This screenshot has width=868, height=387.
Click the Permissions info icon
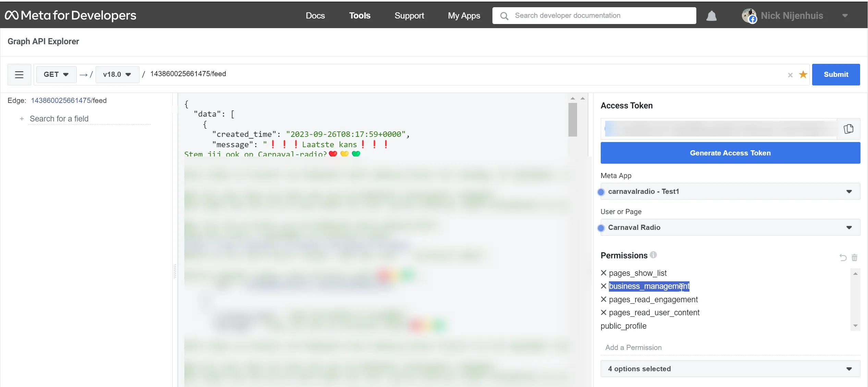pos(653,255)
